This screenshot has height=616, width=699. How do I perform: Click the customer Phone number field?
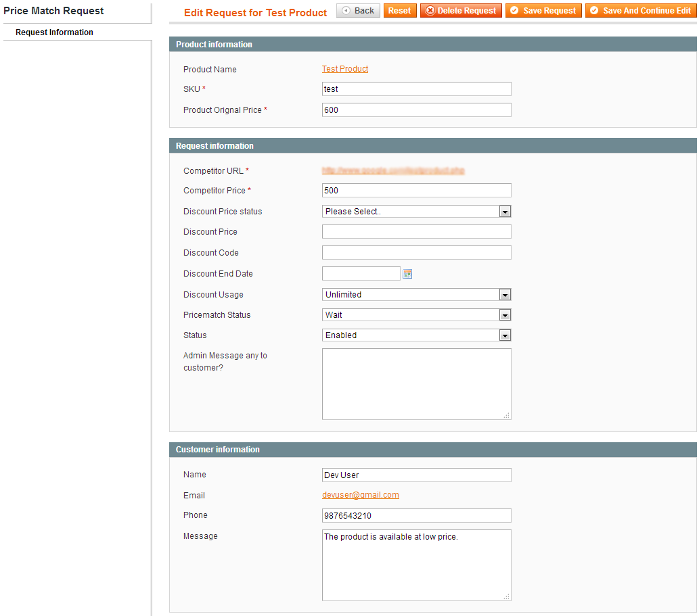pos(416,516)
